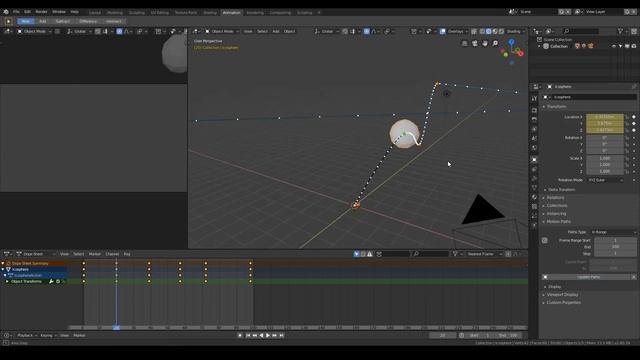Open the Rotation Mode XYZ Euler dropdown
The height and width of the screenshot is (360, 640).
(605, 180)
